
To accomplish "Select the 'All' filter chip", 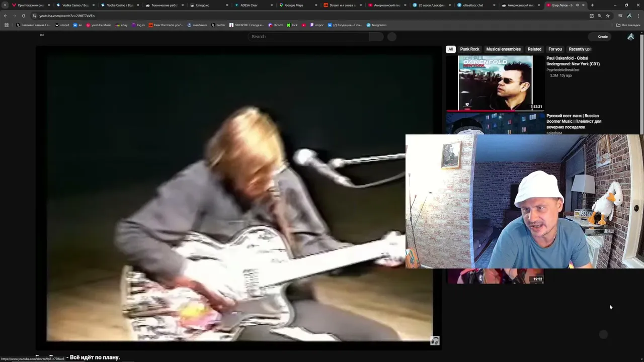I will (x=451, y=49).
